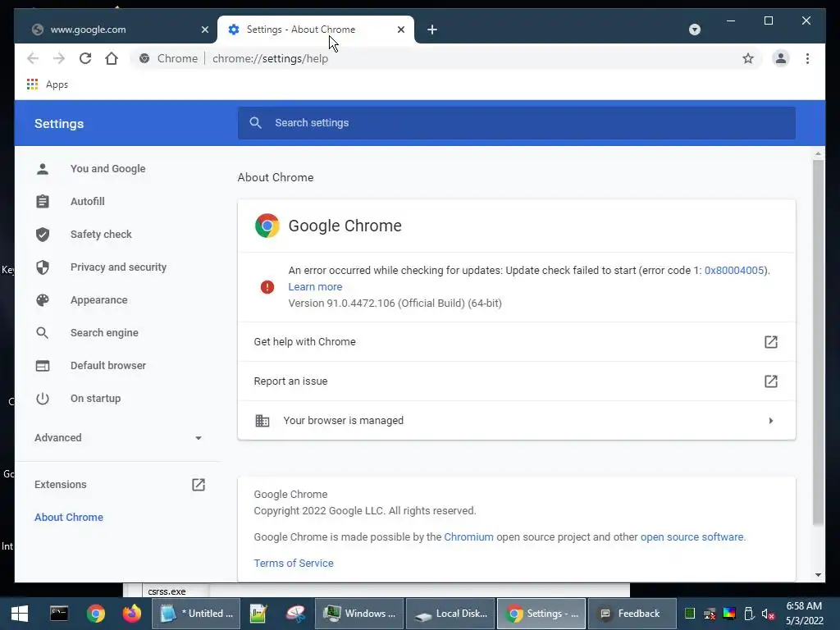Click the page scrollbar thumb
Screen dimensions: 840x630
point(818,342)
